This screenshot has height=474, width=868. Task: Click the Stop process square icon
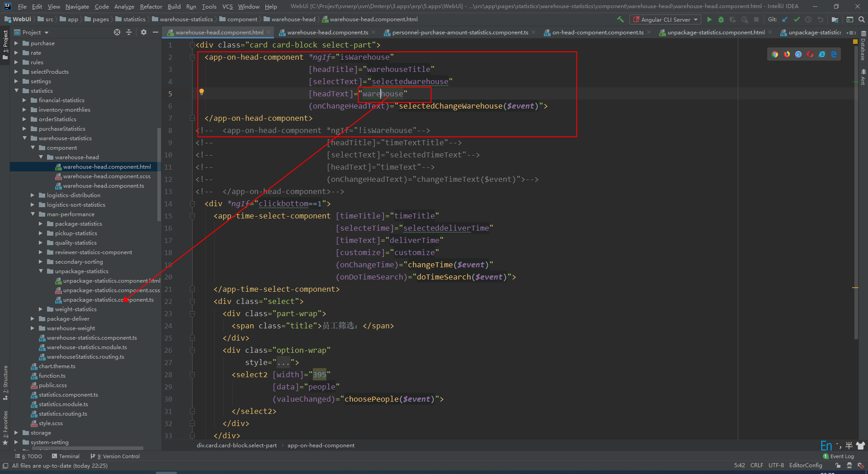756,19
